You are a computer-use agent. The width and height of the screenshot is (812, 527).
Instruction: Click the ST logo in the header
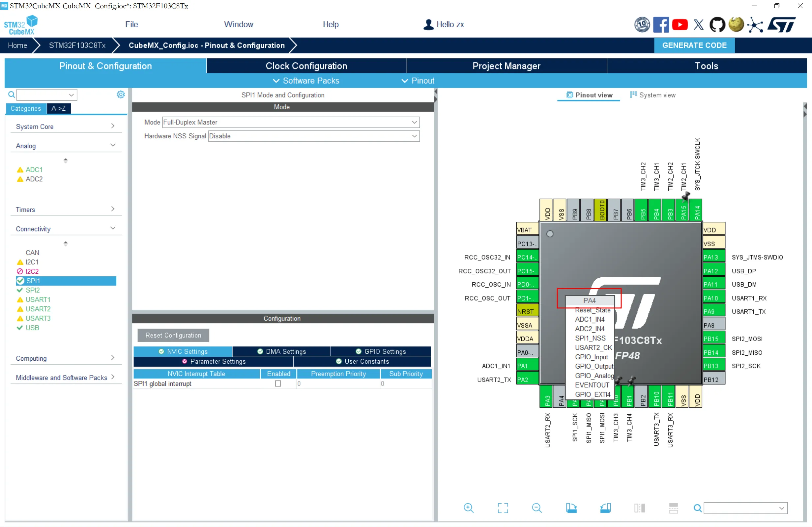click(782, 25)
